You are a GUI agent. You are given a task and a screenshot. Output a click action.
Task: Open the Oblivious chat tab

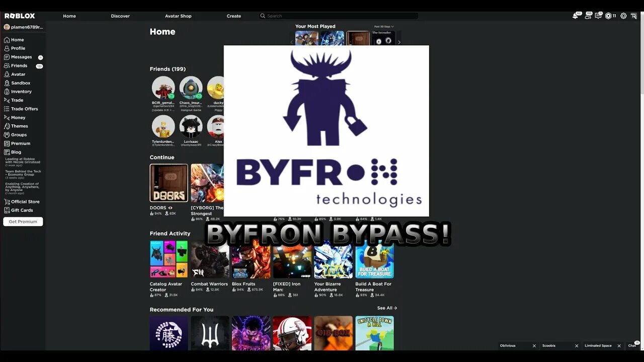coord(514,346)
